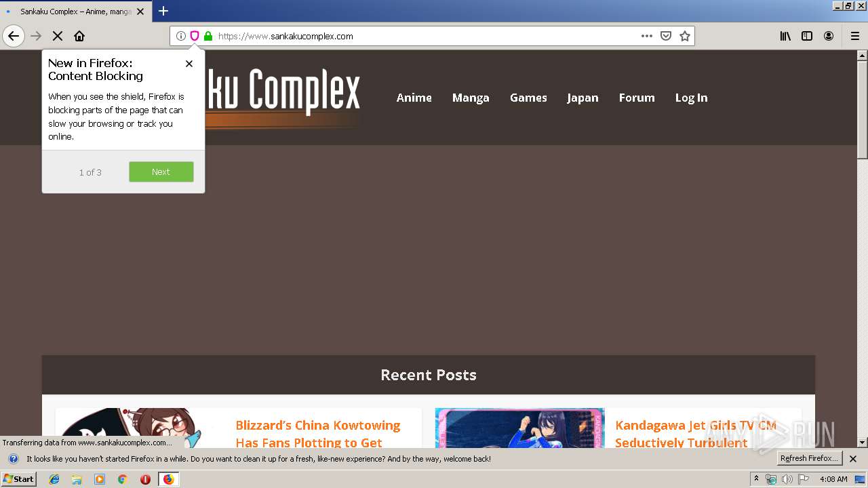This screenshot has height=488, width=868.
Task: Open Opera from the taskbar
Action: tap(145, 479)
